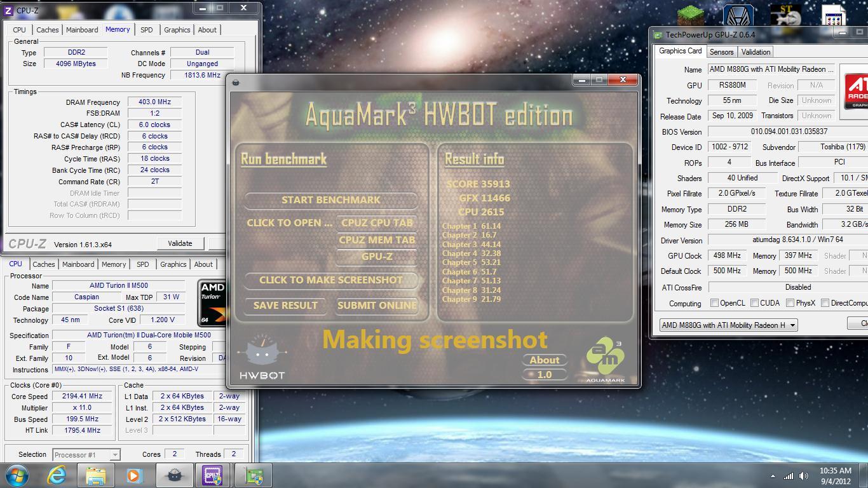Click the AMD Turion processor logo
Viewport: 868px width, 488px height.
pos(212,302)
